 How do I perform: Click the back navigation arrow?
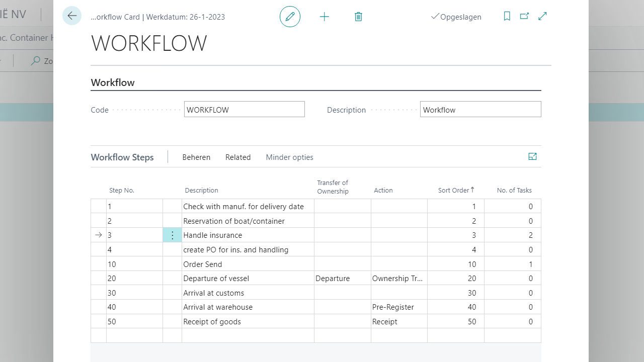click(71, 16)
